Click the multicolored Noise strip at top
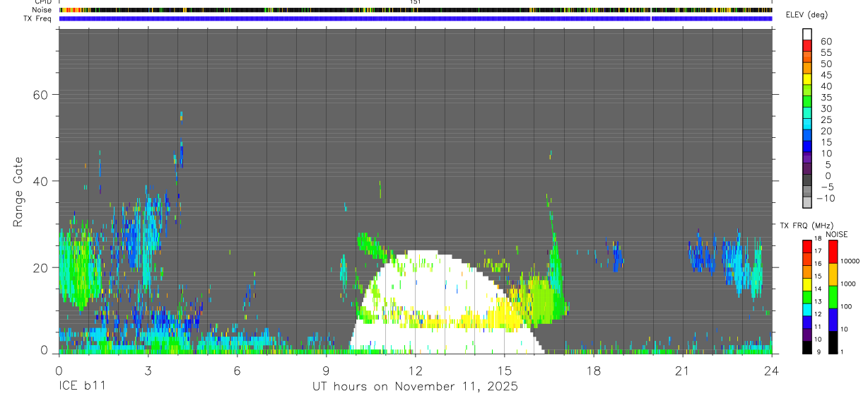Screen dimensions: 868x401 pos(416,10)
